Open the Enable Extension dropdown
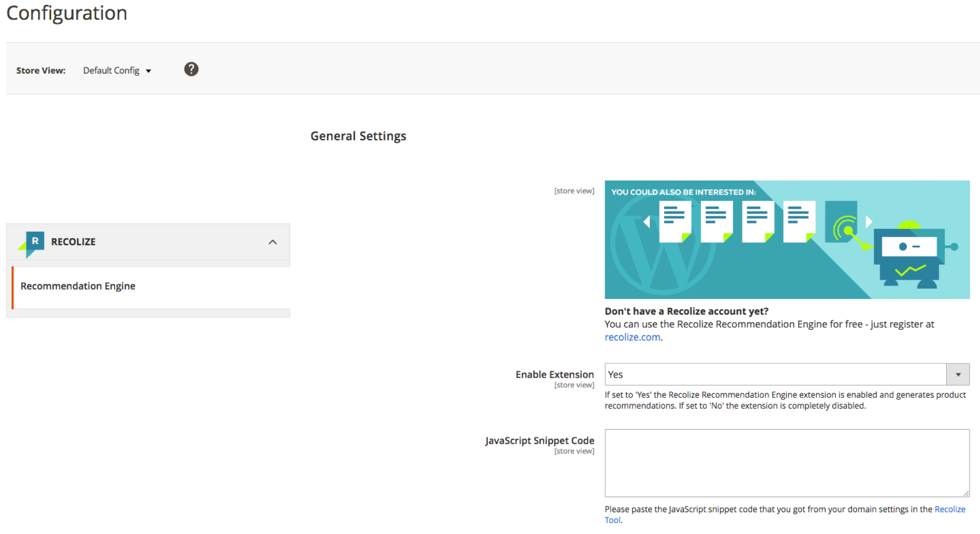This screenshot has width=980, height=534. click(786, 374)
